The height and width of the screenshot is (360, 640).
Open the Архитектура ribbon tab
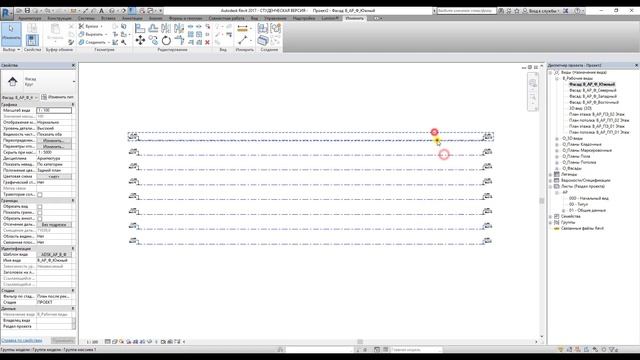point(30,18)
